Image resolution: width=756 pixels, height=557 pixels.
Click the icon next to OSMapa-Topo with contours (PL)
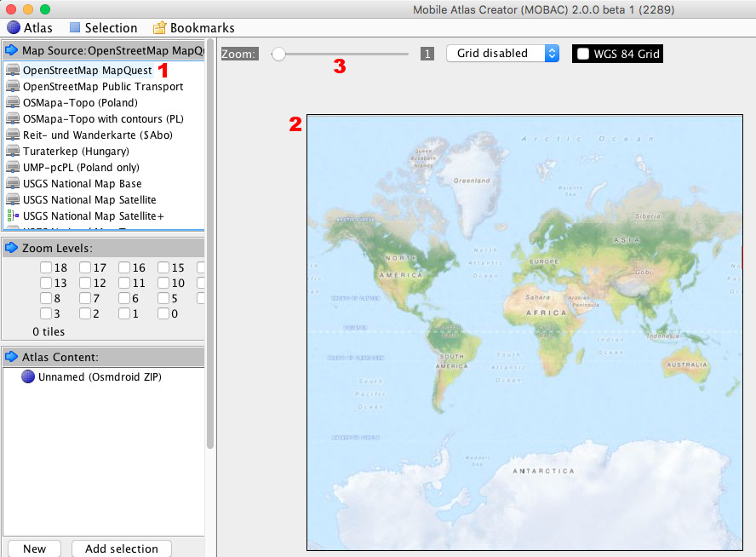13,118
